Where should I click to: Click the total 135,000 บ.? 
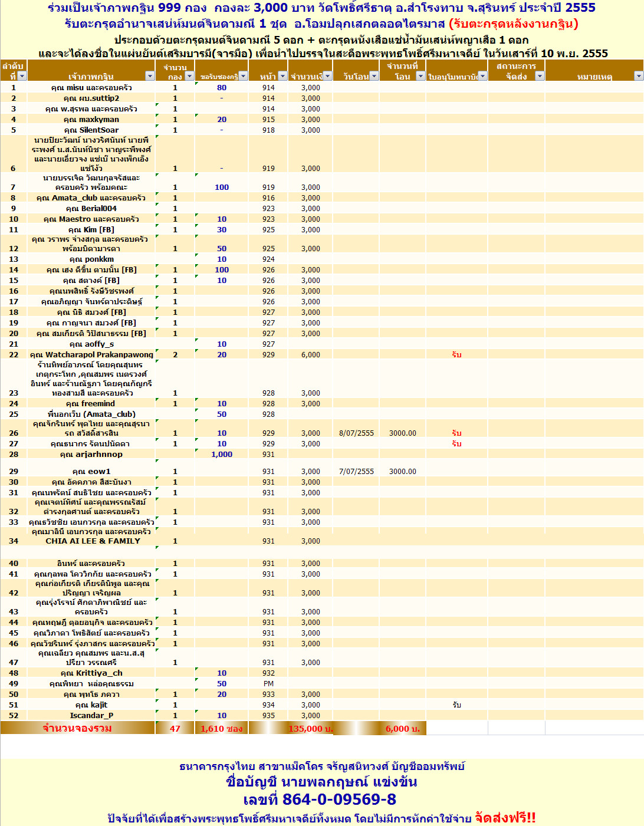[311, 729]
